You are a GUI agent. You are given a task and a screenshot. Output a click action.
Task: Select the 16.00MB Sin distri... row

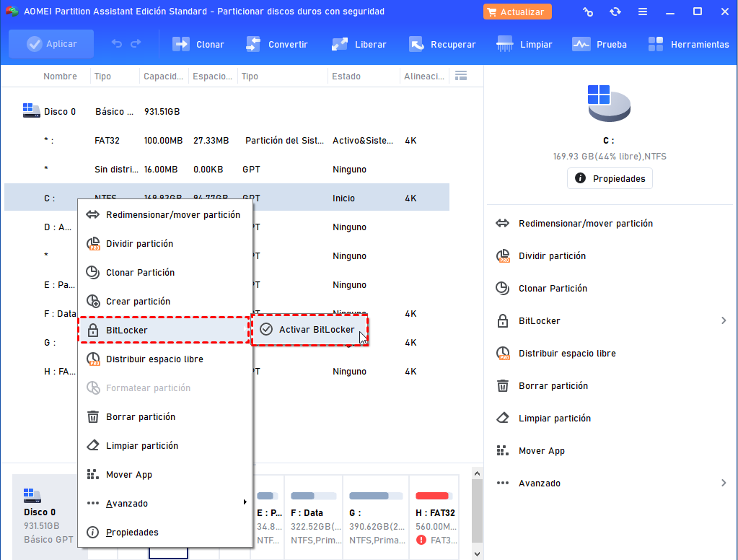point(227,169)
